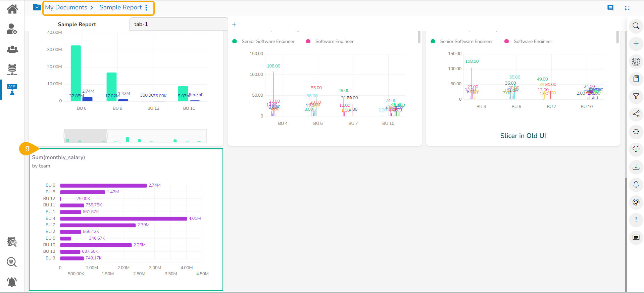Expand the blue dropdown beside My Documents

point(37,7)
